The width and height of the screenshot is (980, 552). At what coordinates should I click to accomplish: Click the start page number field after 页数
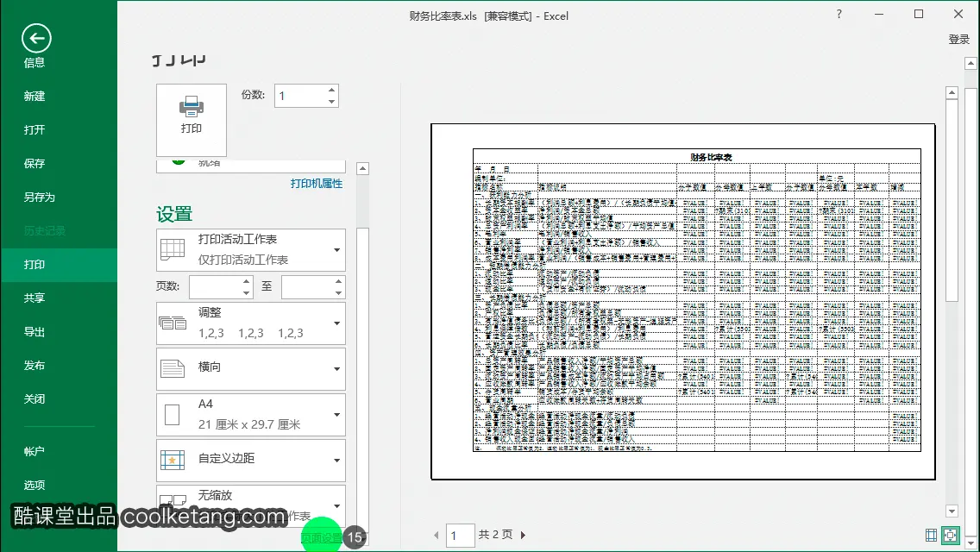click(215, 287)
